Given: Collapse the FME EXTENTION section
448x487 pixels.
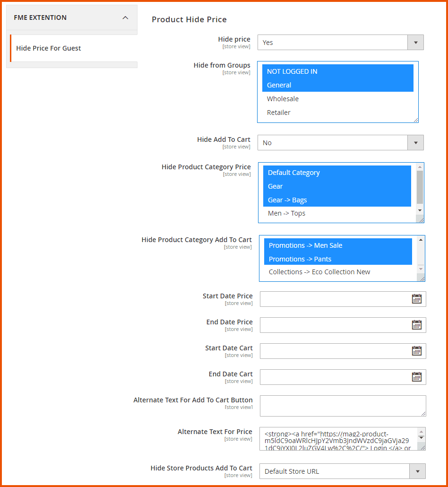Looking at the screenshot, I should 125,18.
